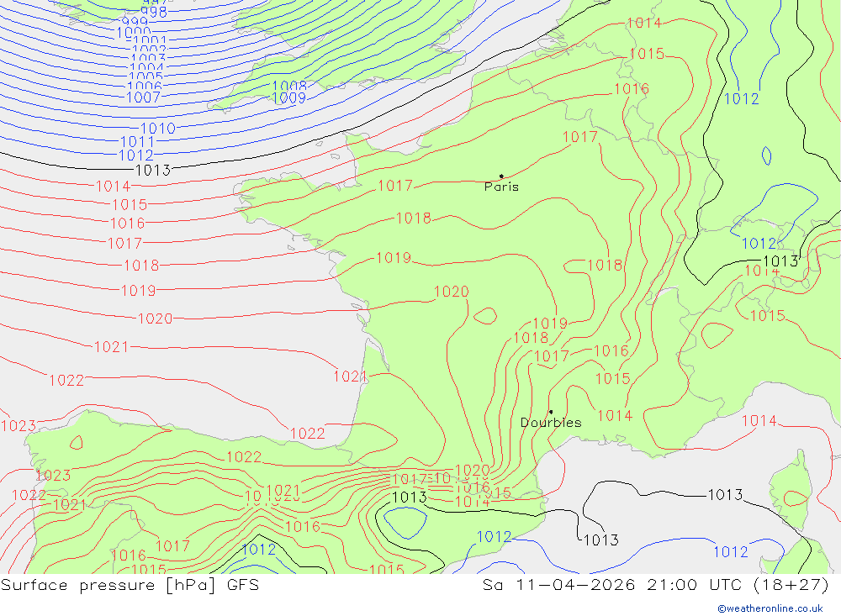The width and height of the screenshot is (841, 616).
Task: Open the ©weatheronline.co.uk link
Action: pyautogui.click(x=770, y=608)
